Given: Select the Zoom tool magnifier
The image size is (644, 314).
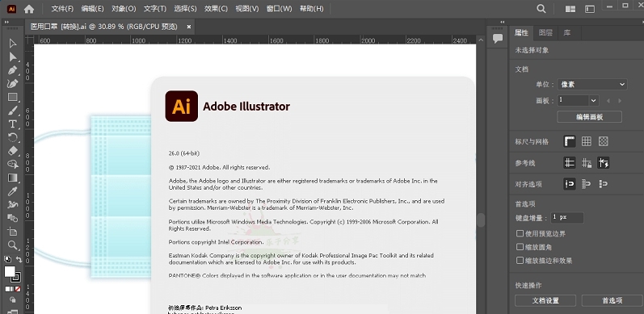Looking at the screenshot, I should pos(13,245).
